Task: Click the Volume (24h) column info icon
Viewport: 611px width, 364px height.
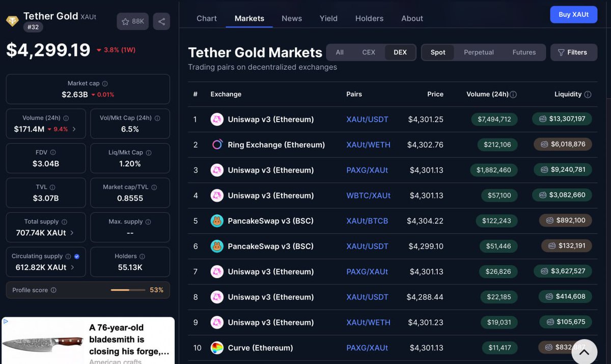Action: [x=513, y=94]
